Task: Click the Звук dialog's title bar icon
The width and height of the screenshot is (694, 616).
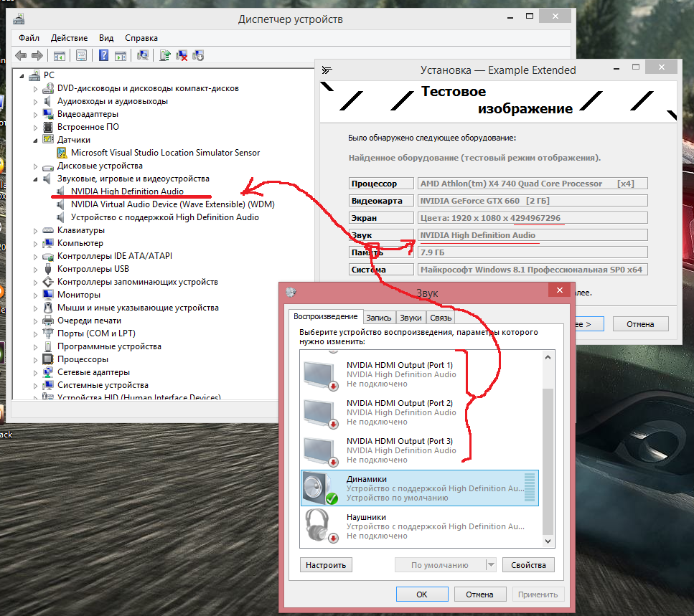Action: pyautogui.click(x=291, y=292)
